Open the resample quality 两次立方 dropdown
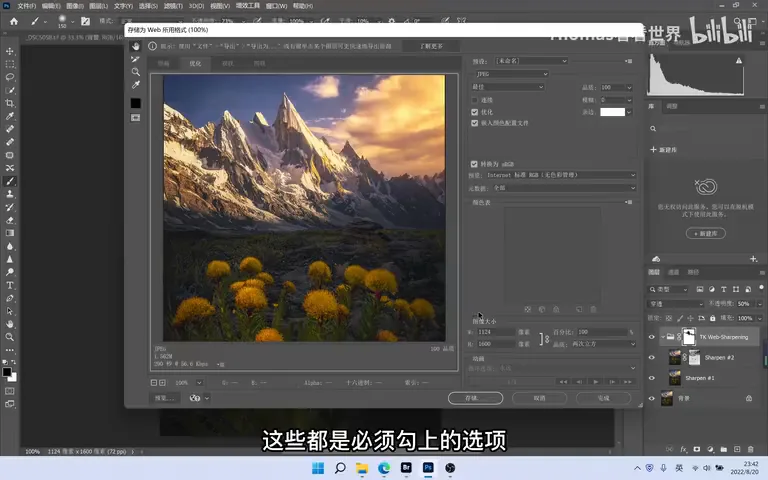This screenshot has width=768, height=480. click(x=603, y=344)
